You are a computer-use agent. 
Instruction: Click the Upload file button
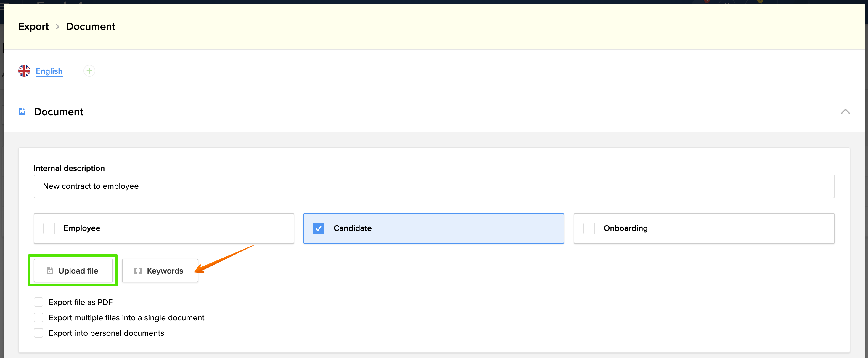73,271
